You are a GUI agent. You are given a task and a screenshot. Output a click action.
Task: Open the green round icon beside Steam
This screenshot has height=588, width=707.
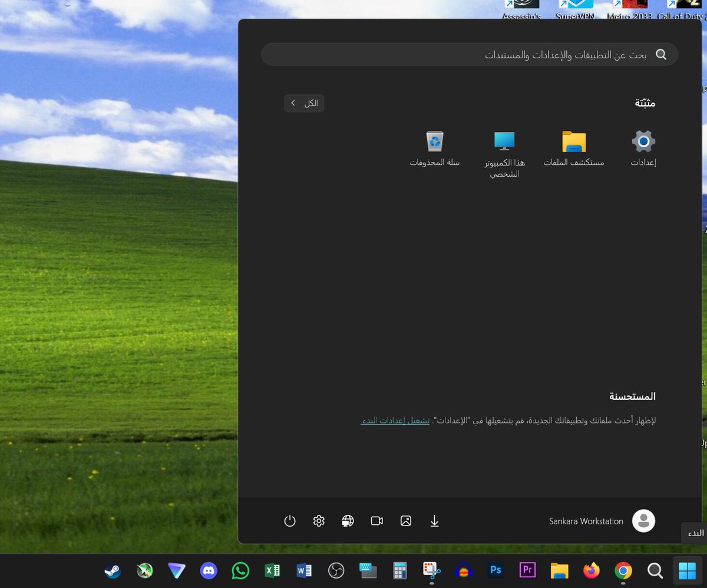click(144, 570)
